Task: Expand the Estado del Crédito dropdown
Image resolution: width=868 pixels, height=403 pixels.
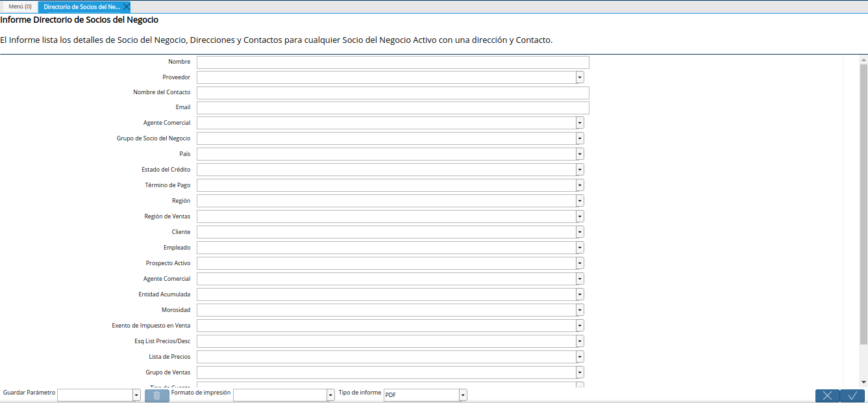Action: pyautogui.click(x=580, y=170)
